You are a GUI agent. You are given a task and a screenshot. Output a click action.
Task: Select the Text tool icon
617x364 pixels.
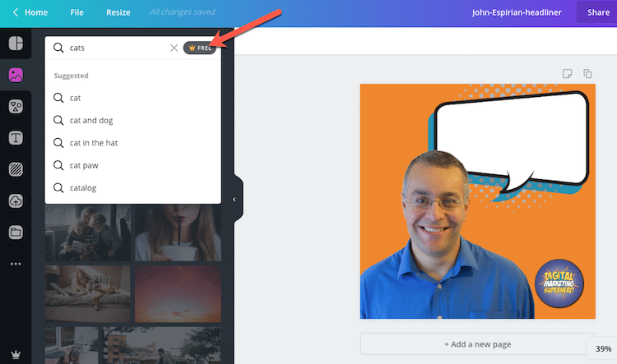pos(16,138)
